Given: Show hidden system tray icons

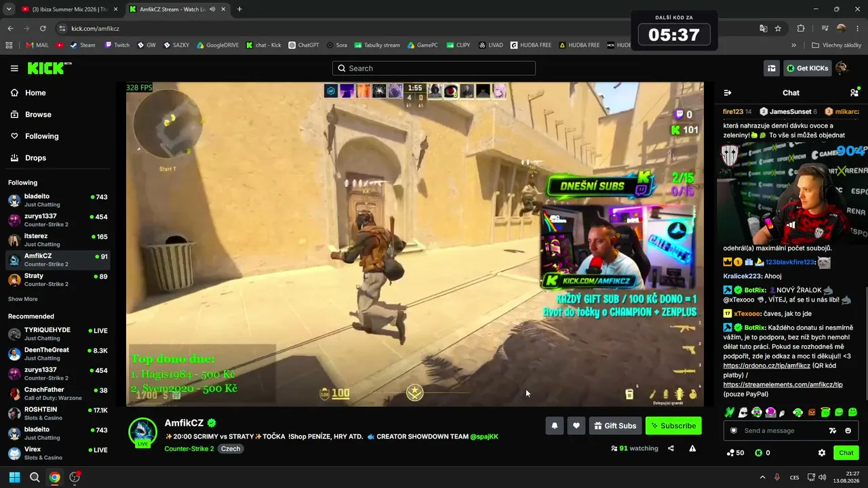Looking at the screenshot, I should [x=762, y=477].
